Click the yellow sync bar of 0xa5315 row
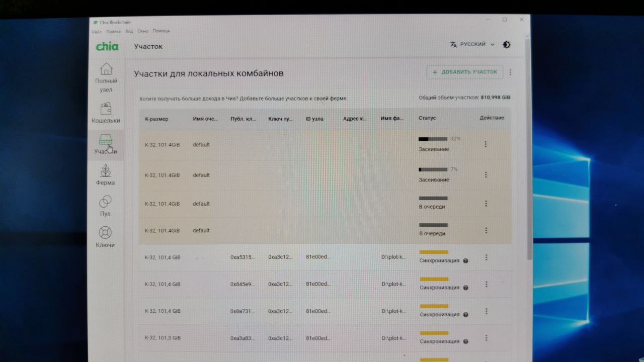 click(x=434, y=252)
